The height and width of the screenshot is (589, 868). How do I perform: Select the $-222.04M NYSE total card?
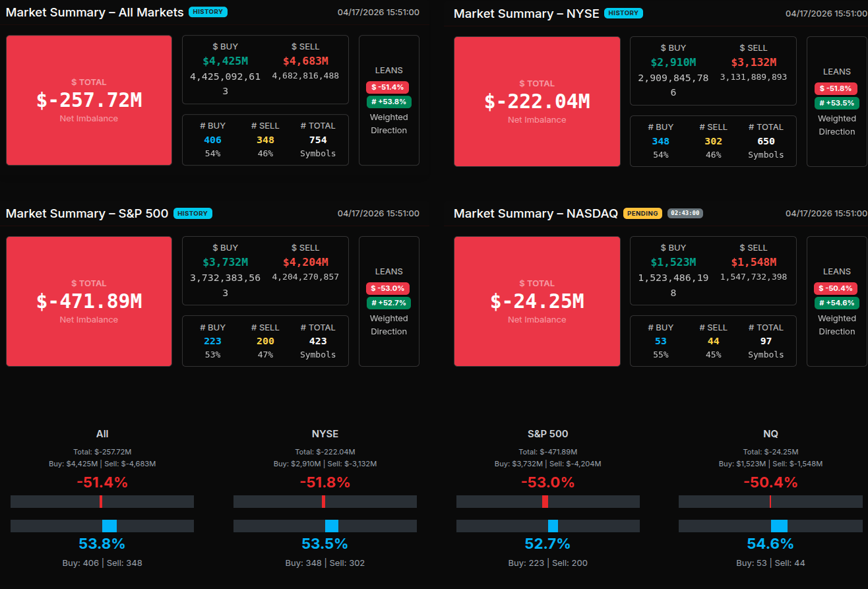point(537,102)
